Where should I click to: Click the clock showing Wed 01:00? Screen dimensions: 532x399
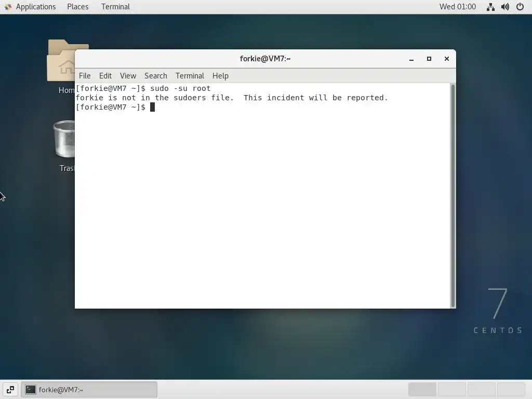click(457, 7)
